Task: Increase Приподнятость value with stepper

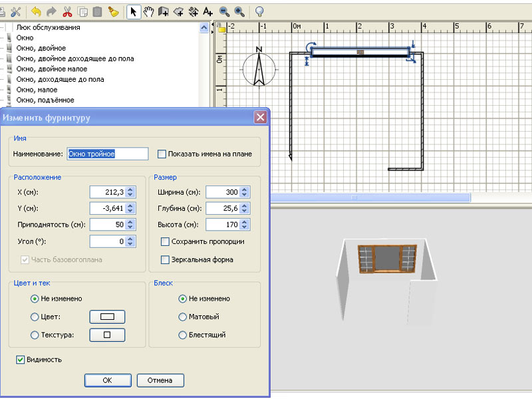Action: [130, 222]
